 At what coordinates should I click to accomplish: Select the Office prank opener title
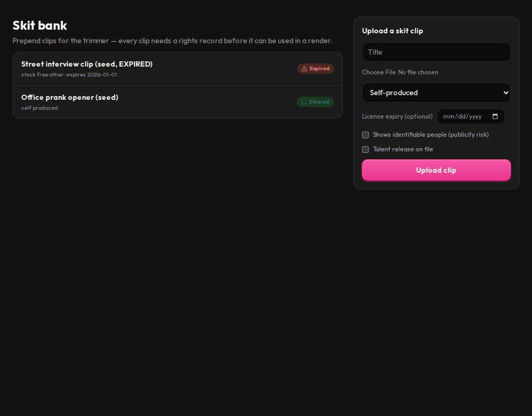point(70,97)
